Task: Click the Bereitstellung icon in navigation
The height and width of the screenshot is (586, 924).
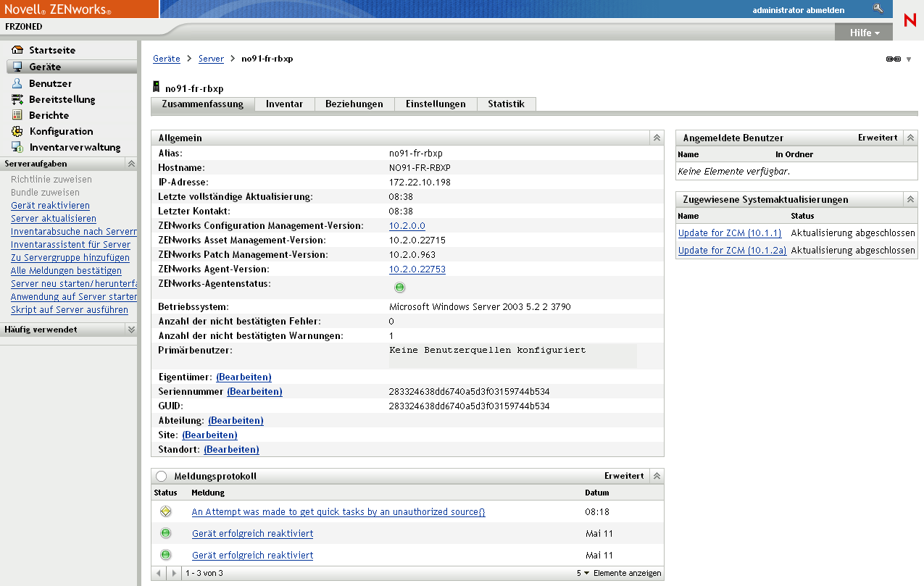Action: pos(17,99)
